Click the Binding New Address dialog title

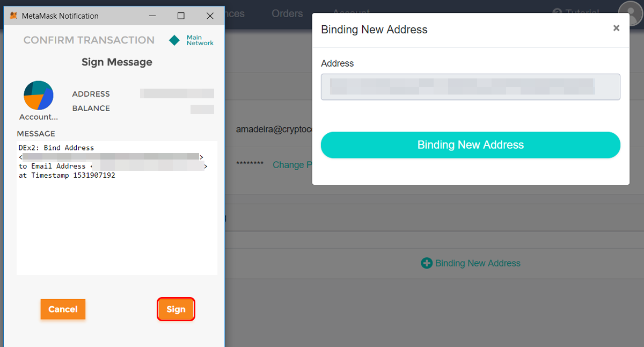tap(374, 30)
